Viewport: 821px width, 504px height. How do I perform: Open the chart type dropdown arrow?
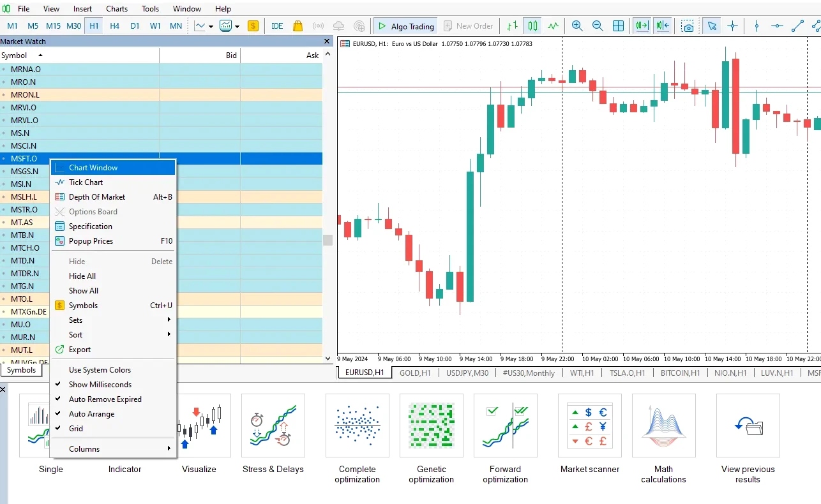tap(211, 27)
